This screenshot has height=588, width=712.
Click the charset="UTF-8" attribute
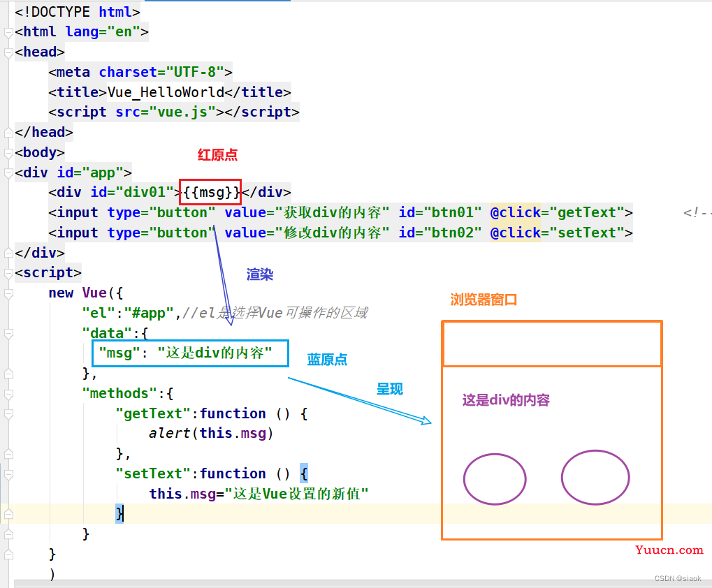pyautogui.click(x=161, y=72)
